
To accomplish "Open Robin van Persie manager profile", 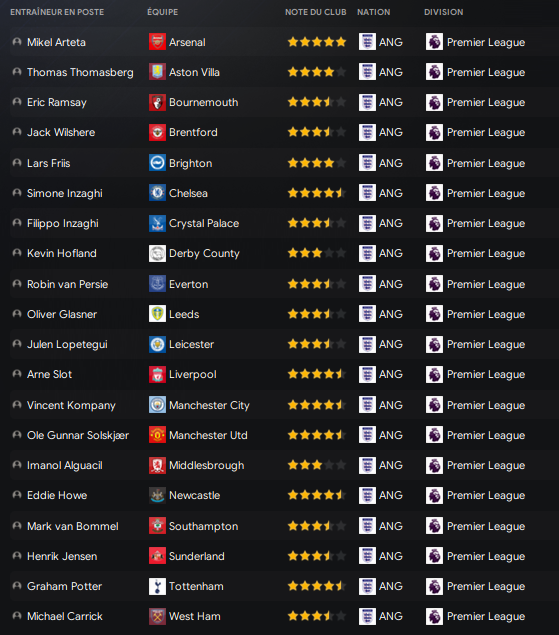I will [x=68, y=284].
